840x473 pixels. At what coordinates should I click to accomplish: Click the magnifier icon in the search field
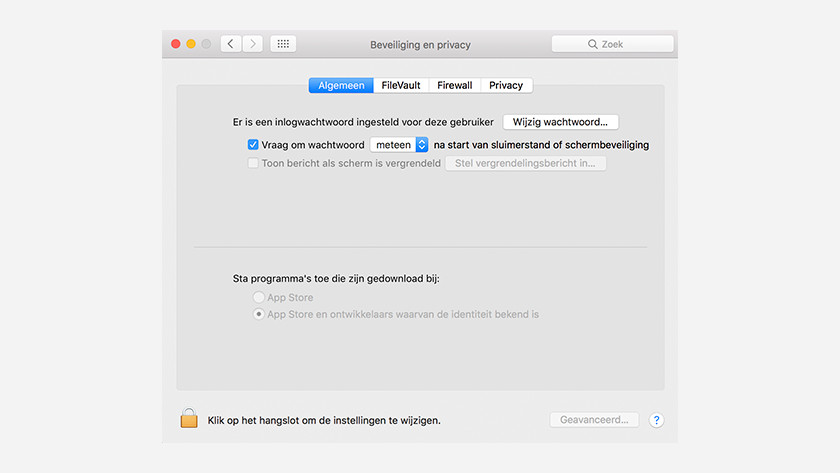pos(592,44)
